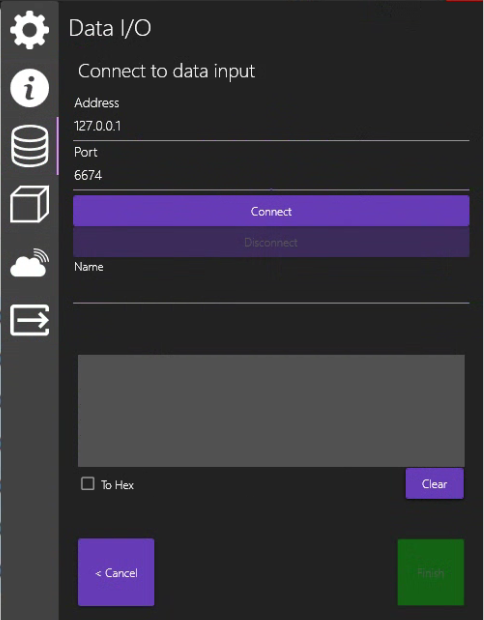Click the Data I/O page title
Viewport: 484px width, 620px height.
[110, 28]
